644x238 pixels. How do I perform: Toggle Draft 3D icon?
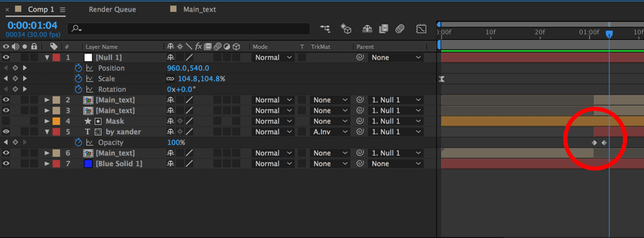tap(346, 29)
